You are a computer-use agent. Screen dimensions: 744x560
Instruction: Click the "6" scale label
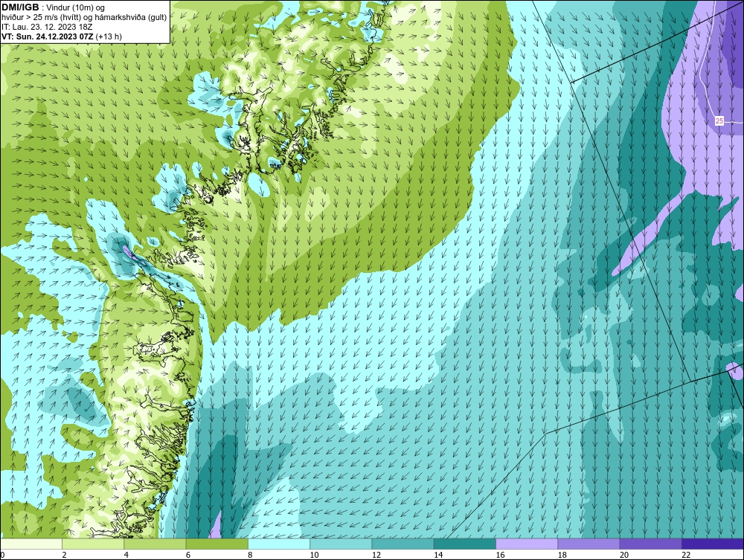188,555
